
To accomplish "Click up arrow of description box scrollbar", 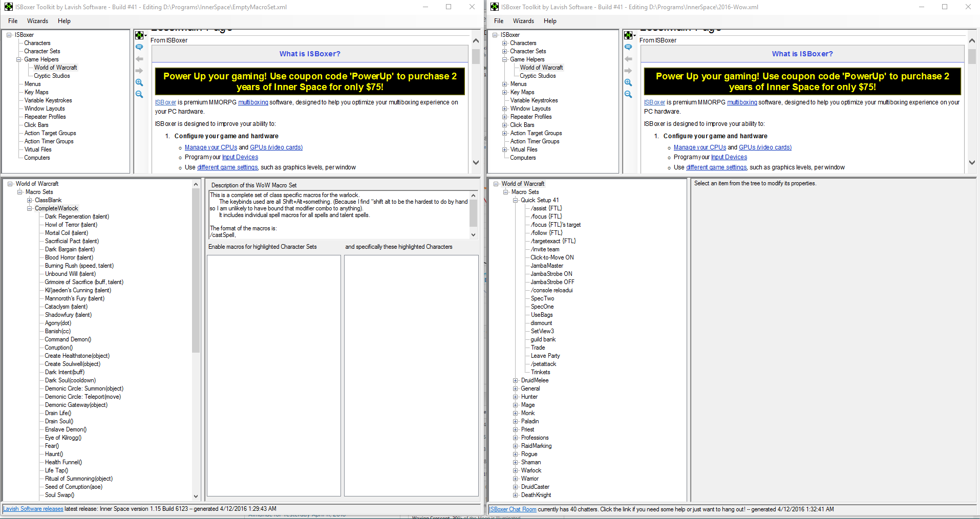I will pos(473,196).
